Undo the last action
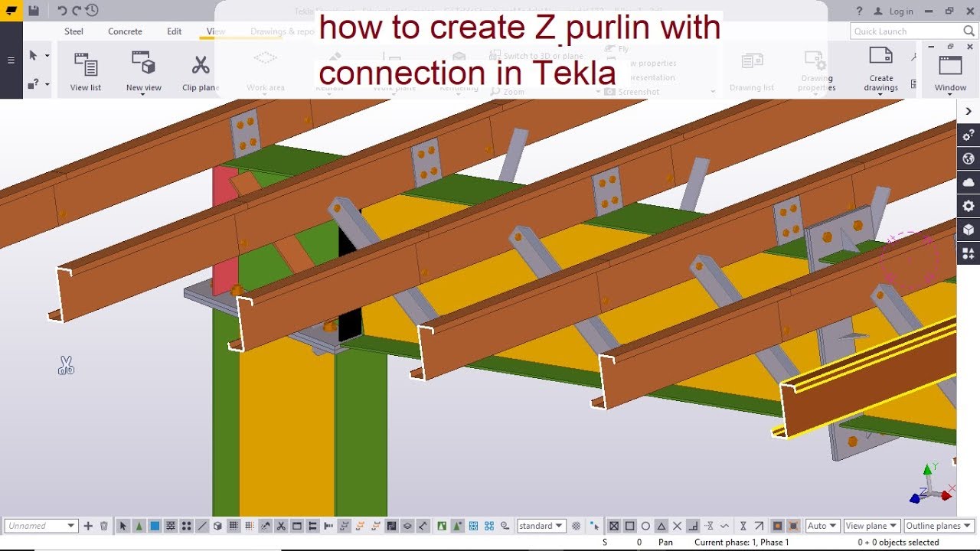Viewport: 980px width, 551px height. [x=63, y=11]
